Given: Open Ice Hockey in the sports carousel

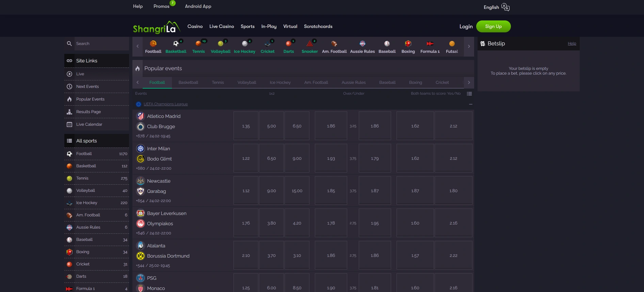Looking at the screenshot, I should click(244, 47).
